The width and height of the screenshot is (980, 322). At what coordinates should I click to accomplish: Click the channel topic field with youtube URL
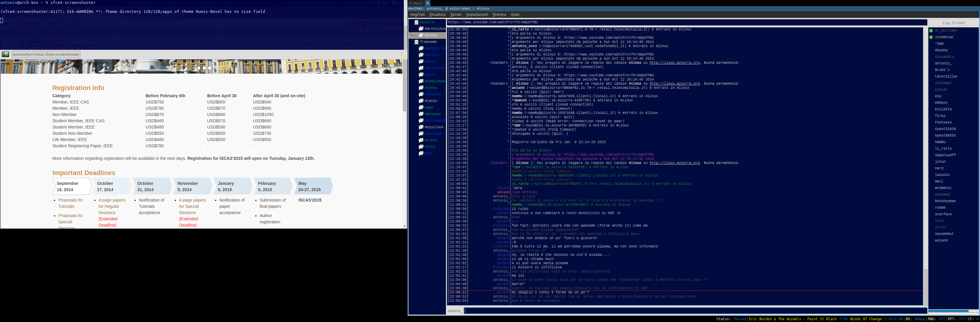click(687, 22)
